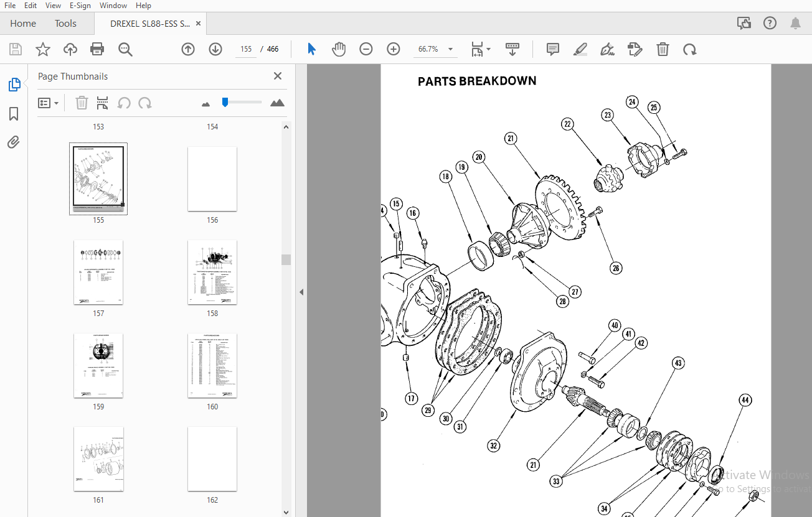This screenshot has width=812, height=517.
Task: Save the document with the floppy disk icon
Action: pyautogui.click(x=16, y=49)
